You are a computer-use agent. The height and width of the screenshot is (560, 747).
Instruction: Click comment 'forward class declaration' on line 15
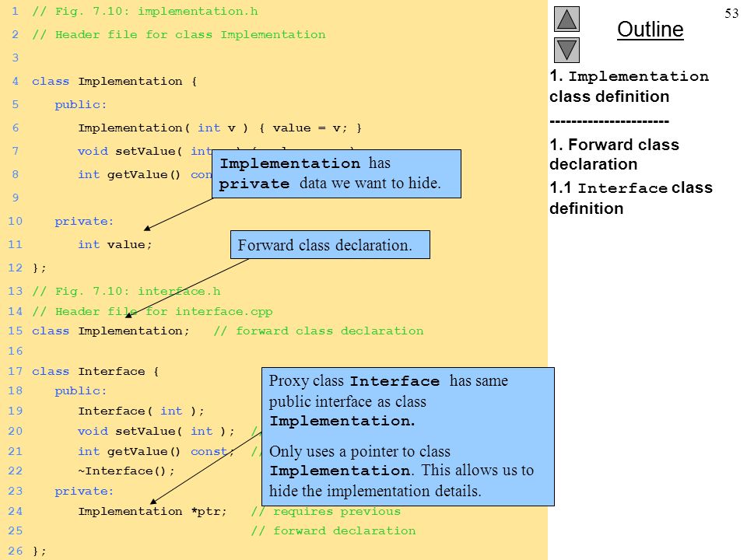coord(318,331)
